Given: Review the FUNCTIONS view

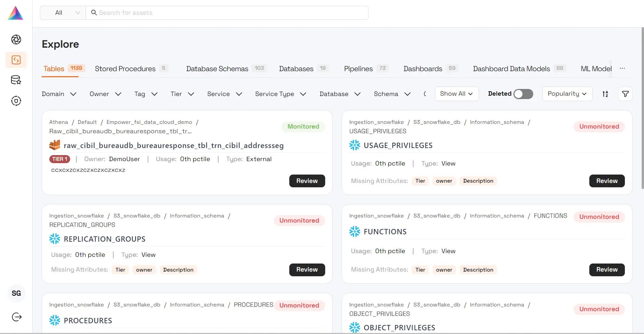Looking at the screenshot, I should (x=607, y=270).
